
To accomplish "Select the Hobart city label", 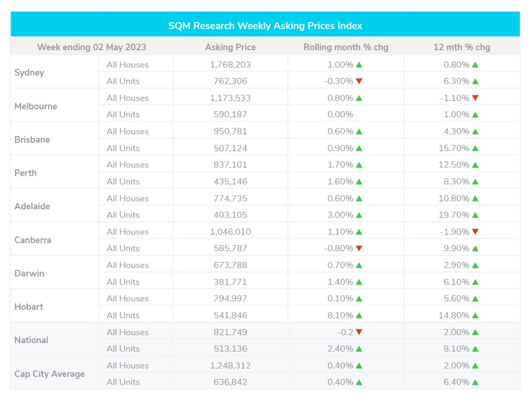I will point(29,307).
